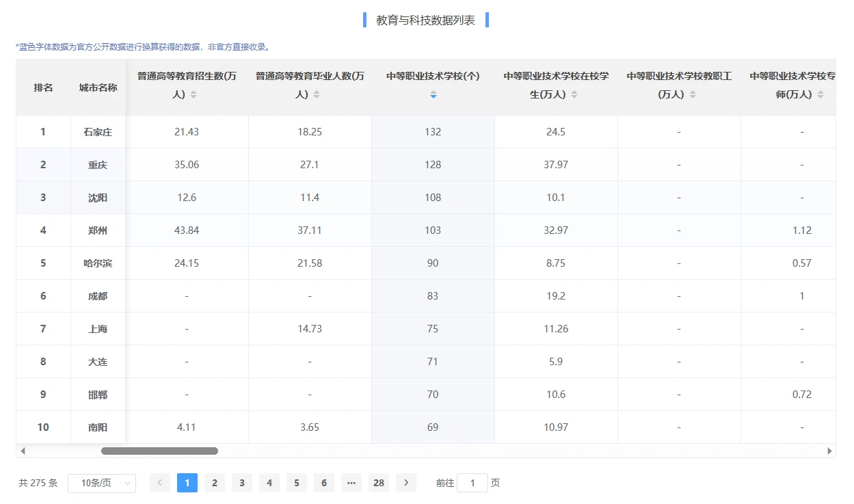Screen dimensions: 854x504
Task: Click school count 108 for 沈阳
Action: click(433, 198)
